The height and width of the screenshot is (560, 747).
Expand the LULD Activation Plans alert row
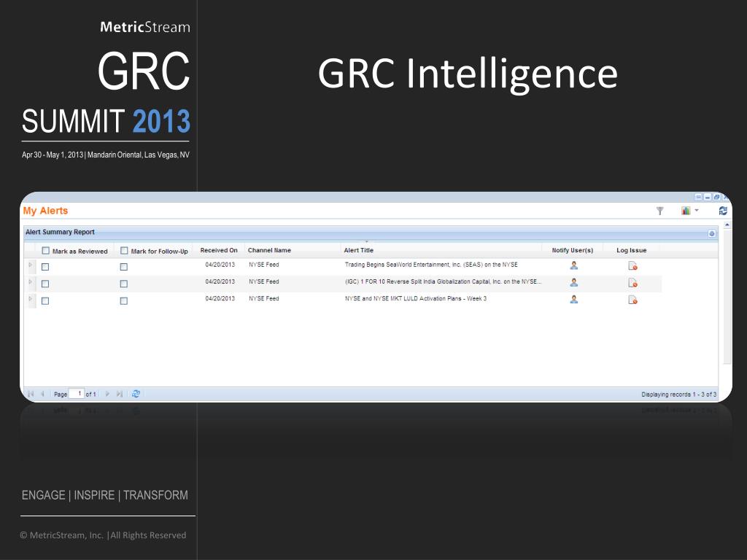point(31,299)
